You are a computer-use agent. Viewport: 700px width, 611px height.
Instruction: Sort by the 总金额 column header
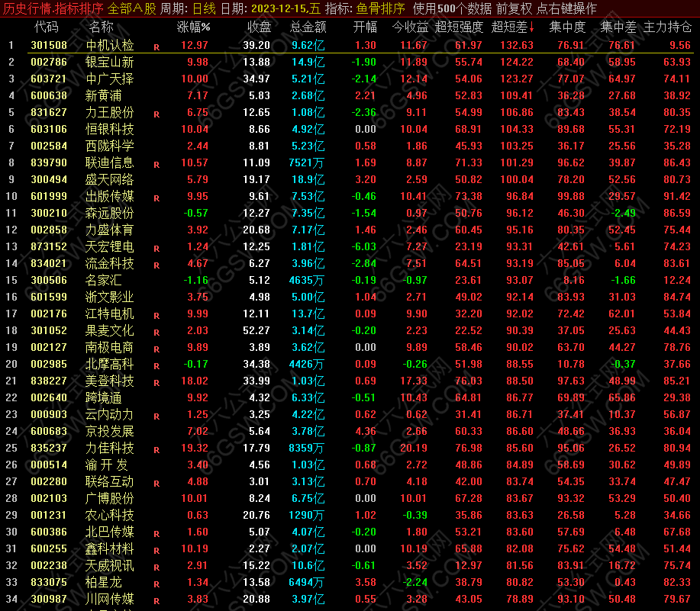(308, 27)
